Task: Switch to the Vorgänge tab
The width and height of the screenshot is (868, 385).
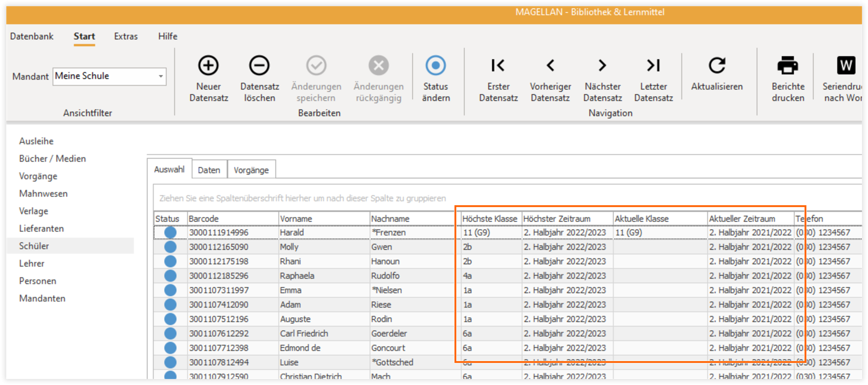Action: [251, 170]
